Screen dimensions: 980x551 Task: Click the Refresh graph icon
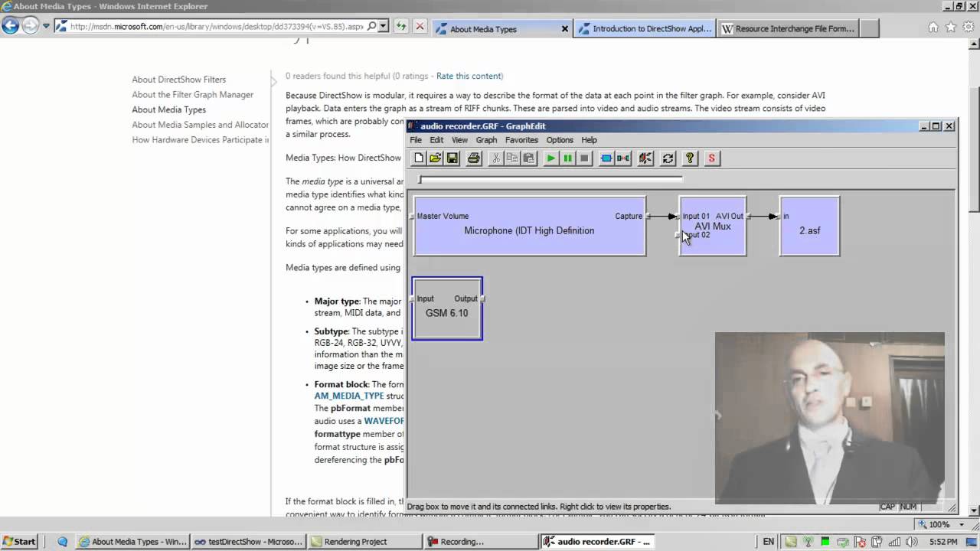(668, 158)
